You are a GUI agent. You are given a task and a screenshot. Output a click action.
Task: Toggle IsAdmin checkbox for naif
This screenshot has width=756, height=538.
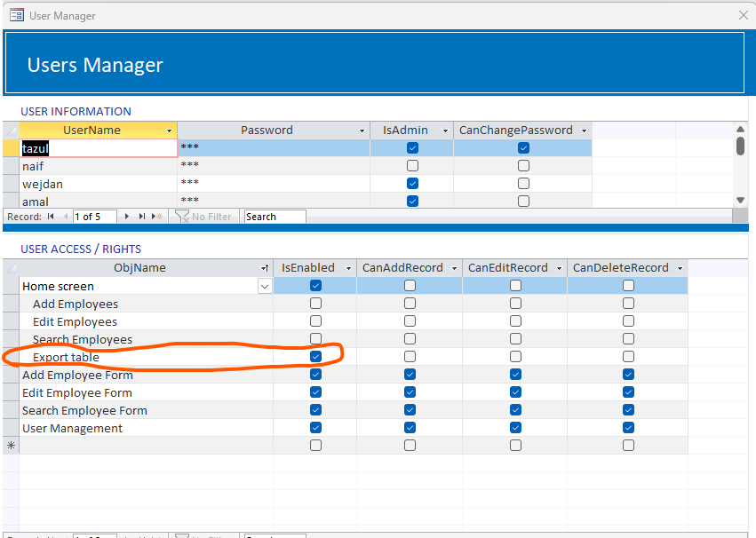coord(412,166)
